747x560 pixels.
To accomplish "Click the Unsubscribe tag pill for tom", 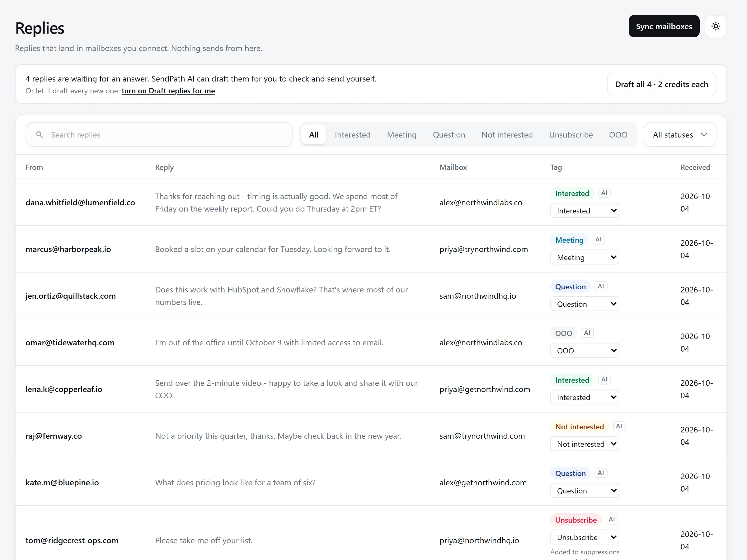I will click(576, 520).
